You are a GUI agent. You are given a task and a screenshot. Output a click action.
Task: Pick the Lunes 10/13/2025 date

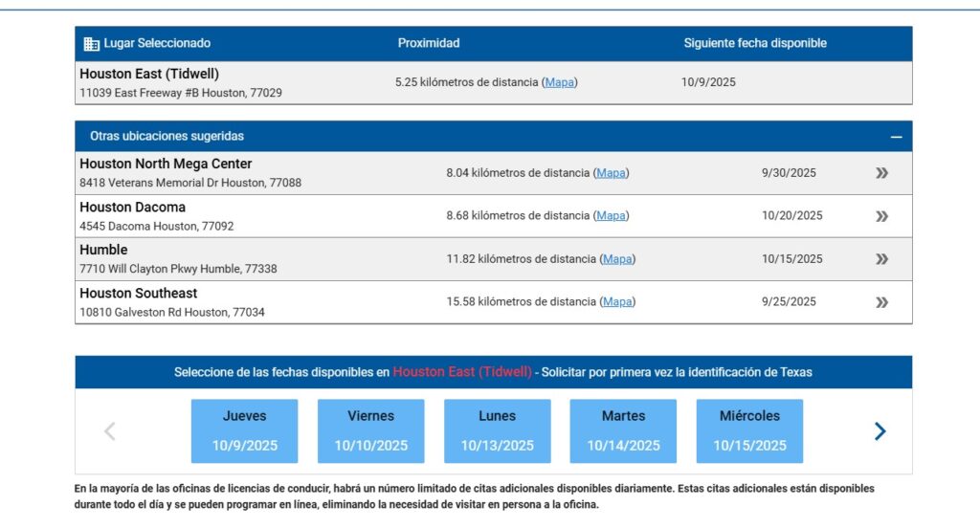coord(498,430)
